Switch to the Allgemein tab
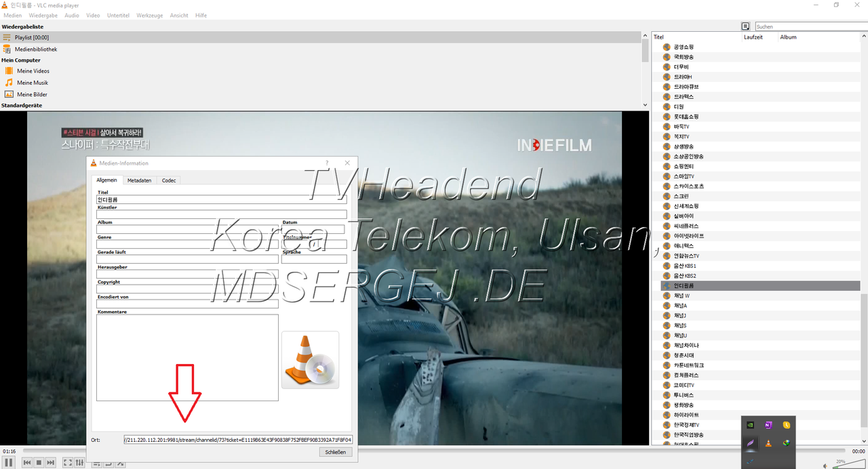The width and height of the screenshot is (868, 469). [106, 180]
